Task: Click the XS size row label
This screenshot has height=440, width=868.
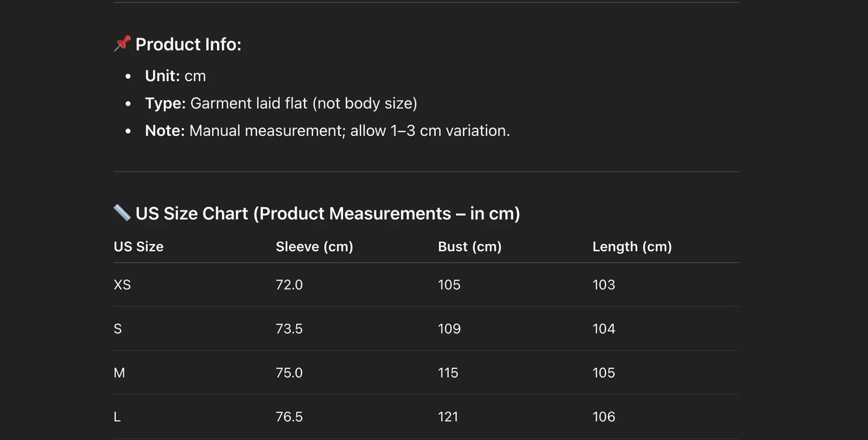Action: (x=122, y=285)
